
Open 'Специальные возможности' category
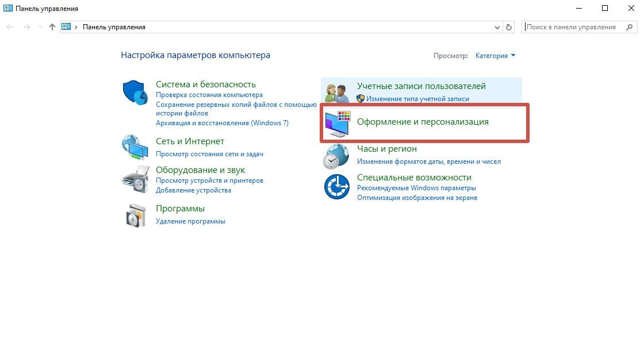click(x=414, y=178)
